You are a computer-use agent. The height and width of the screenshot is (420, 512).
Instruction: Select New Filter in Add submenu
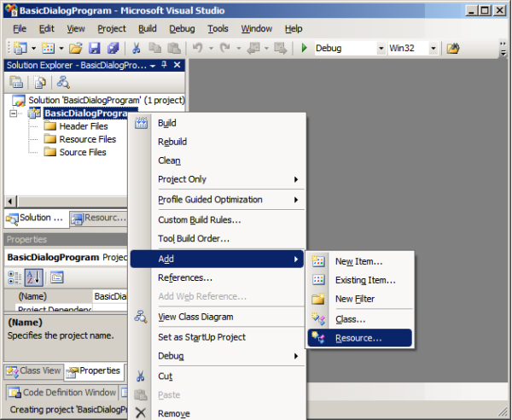[x=360, y=299]
